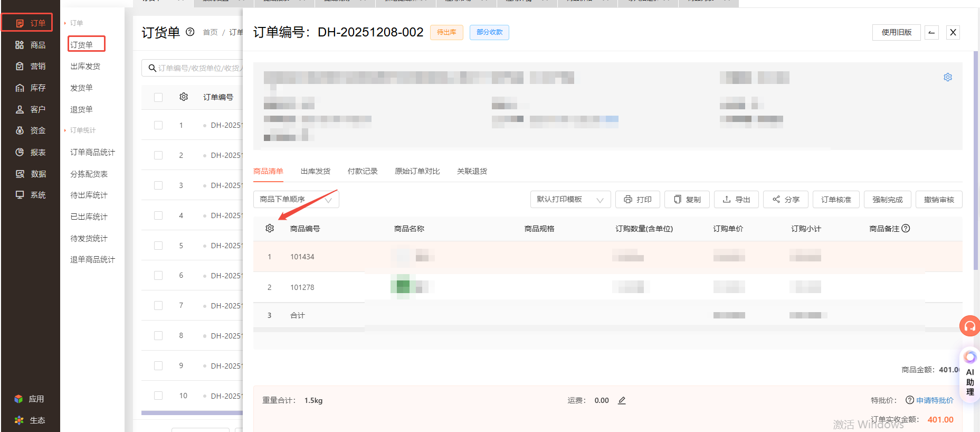Select product row with code 101434
980x432 pixels.
pyautogui.click(x=607, y=257)
